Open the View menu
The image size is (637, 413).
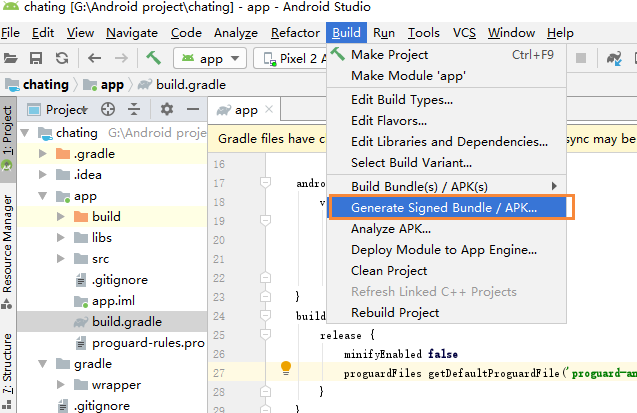tap(80, 32)
